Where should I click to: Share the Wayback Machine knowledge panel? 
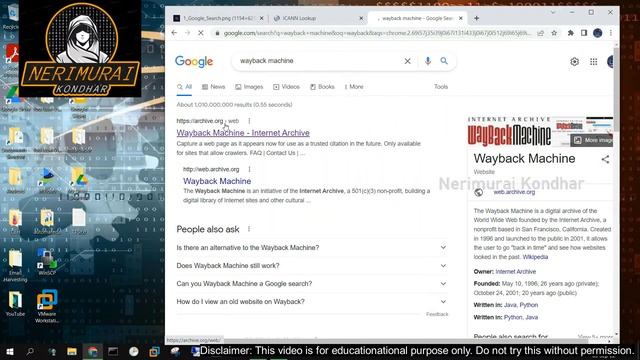coord(605,160)
